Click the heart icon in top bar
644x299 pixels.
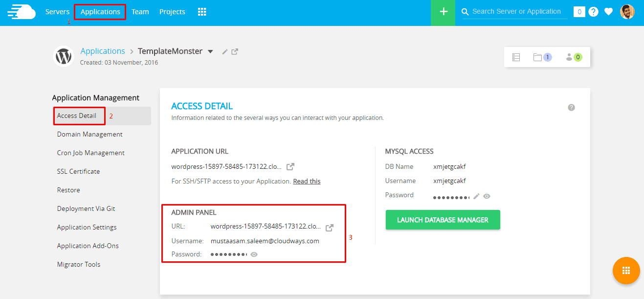pos(608,12)
